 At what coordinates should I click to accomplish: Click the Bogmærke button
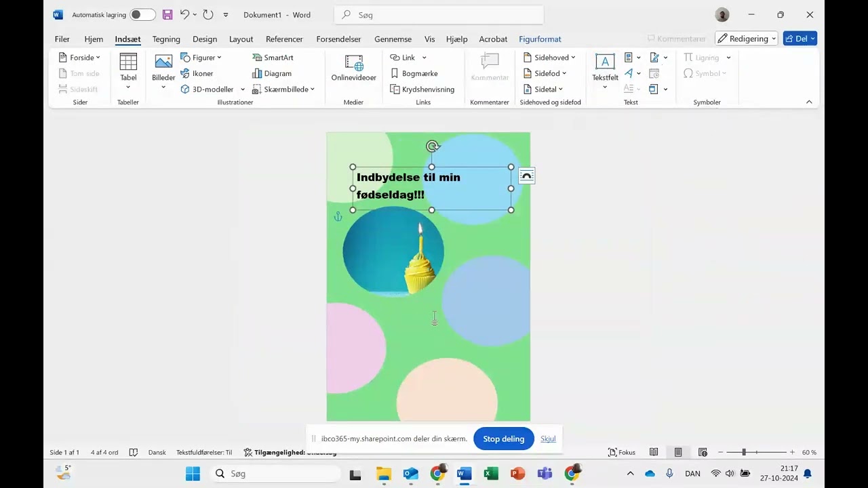pyautogui.click(x=414, y=73)
